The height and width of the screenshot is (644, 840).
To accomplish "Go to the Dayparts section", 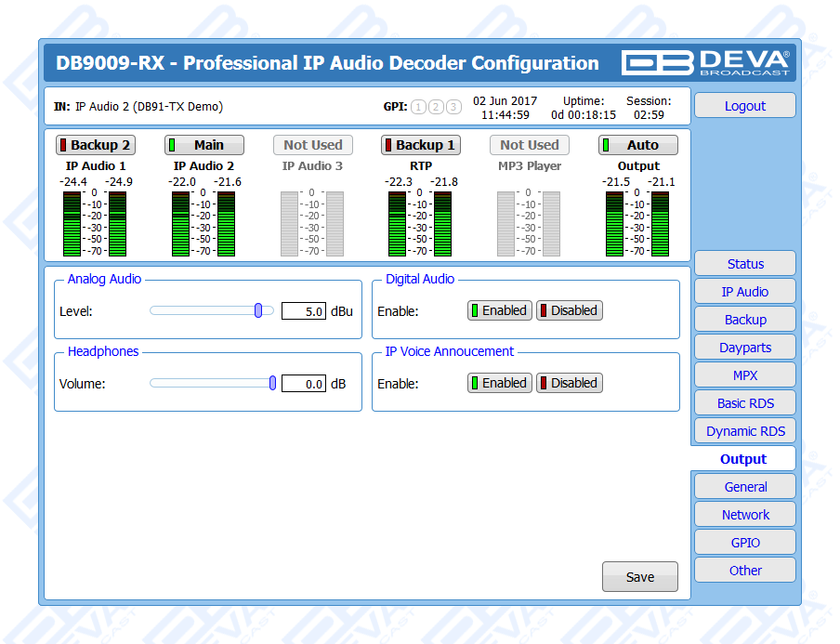I will [745, 348].
